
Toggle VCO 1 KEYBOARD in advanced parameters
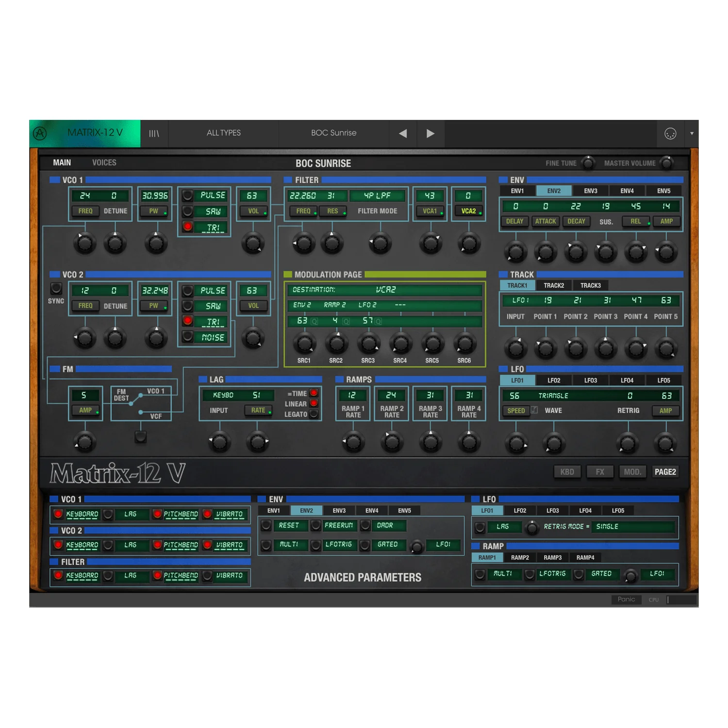click(58, 514)
